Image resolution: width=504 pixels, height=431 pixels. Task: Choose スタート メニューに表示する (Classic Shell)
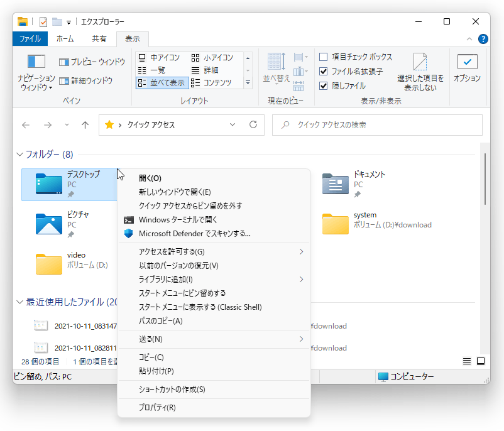tap(214, 307)
